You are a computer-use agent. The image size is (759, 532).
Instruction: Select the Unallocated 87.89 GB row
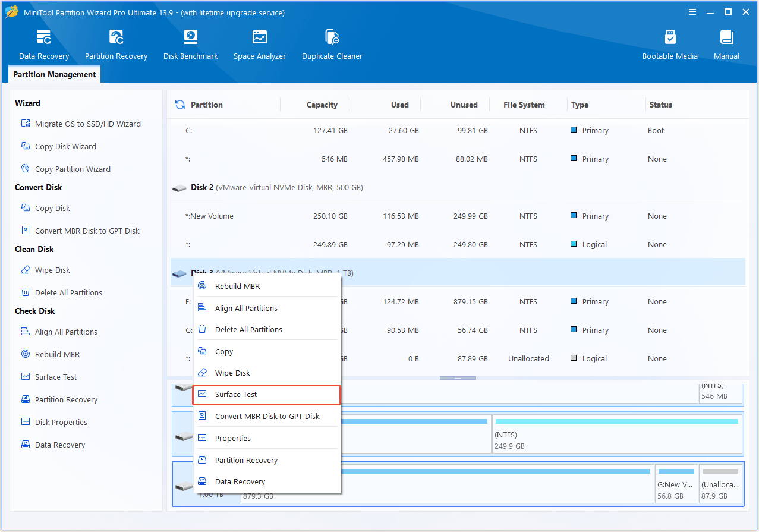(458, 358)
